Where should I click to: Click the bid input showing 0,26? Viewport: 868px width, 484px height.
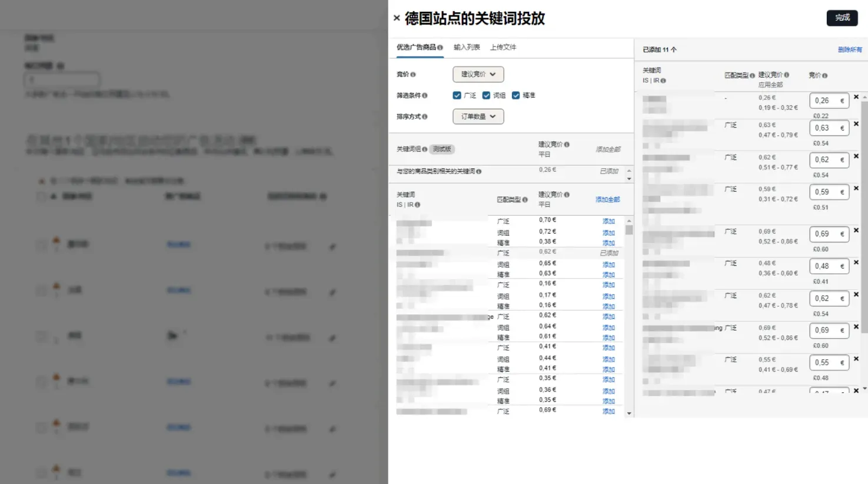829,101
